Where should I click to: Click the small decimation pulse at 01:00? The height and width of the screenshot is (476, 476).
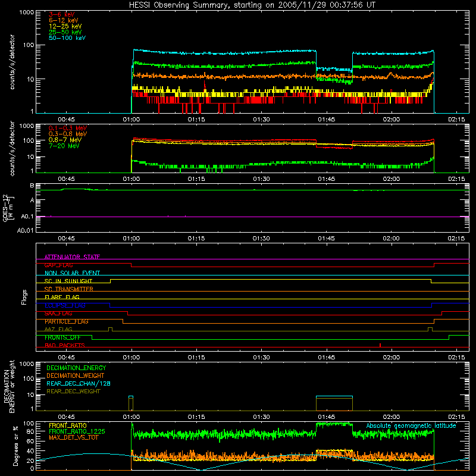(x=131, y=403)
